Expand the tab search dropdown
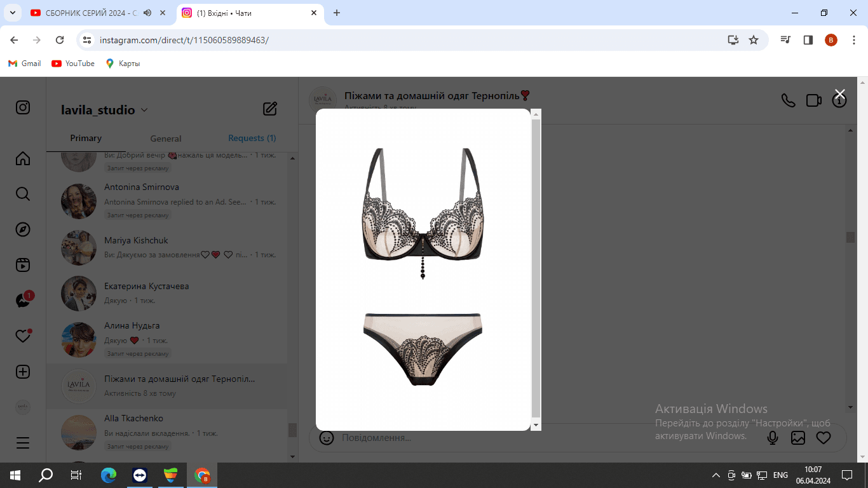Image resolution: width=868 pixels, height=488 pixels. pyautogui.click(x=12, y=13)
